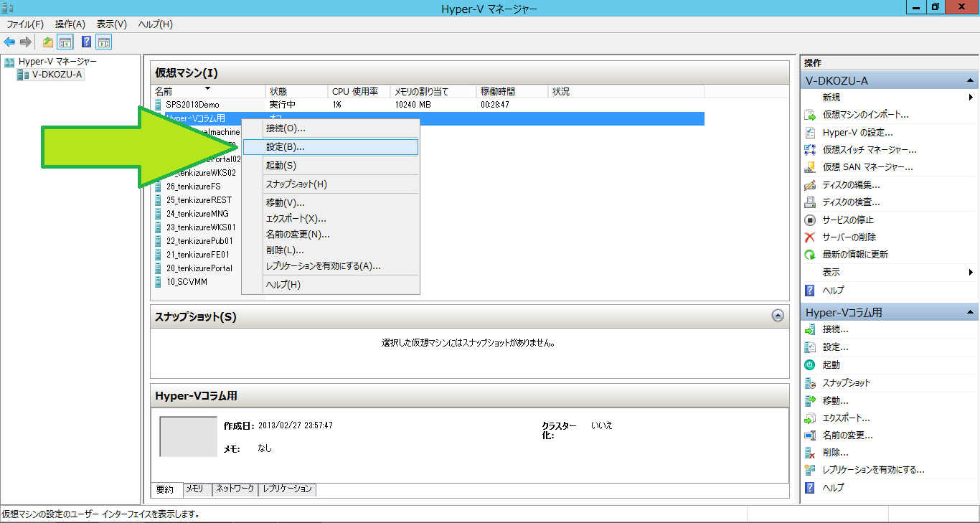Choose 設定(B)... in context menu
Viewport: 980px width, 523px height.
click(331, 147)
